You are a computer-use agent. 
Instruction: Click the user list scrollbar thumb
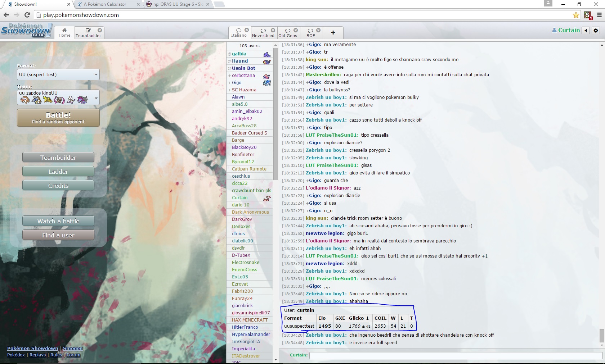(x=275, y=113)
